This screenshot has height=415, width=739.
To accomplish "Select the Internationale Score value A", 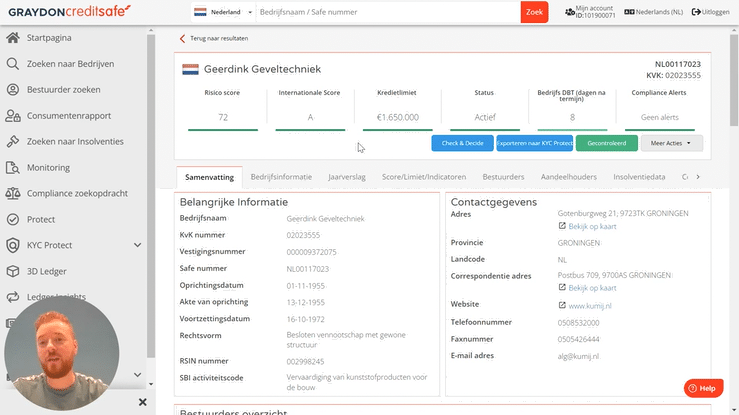I will [x=310, y=117].
